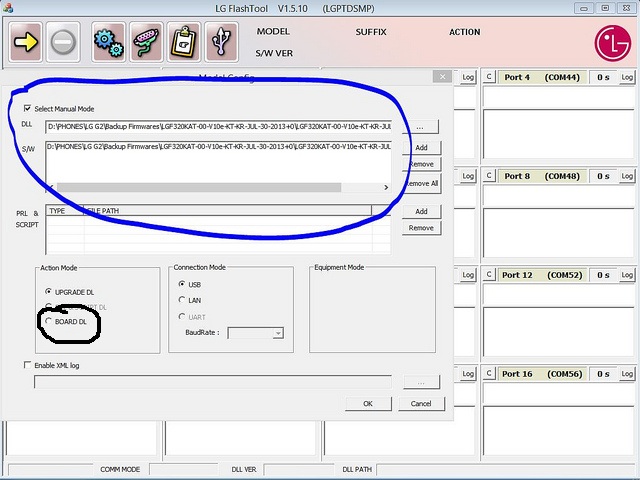This screenshot has height=480, width=640.
Task: Click Remove button for PRL & SCRIPT
Action: (421, 228)
